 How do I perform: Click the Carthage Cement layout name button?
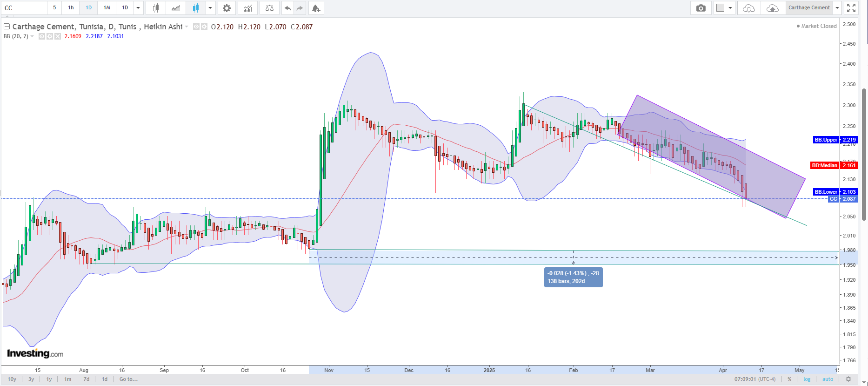[809, 8]
